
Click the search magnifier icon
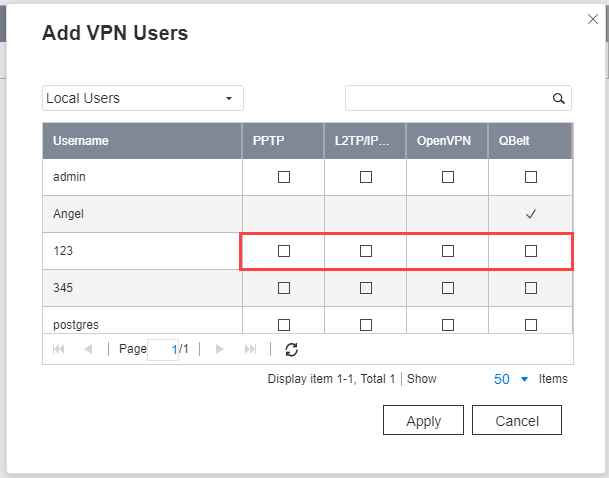point(559,98)
